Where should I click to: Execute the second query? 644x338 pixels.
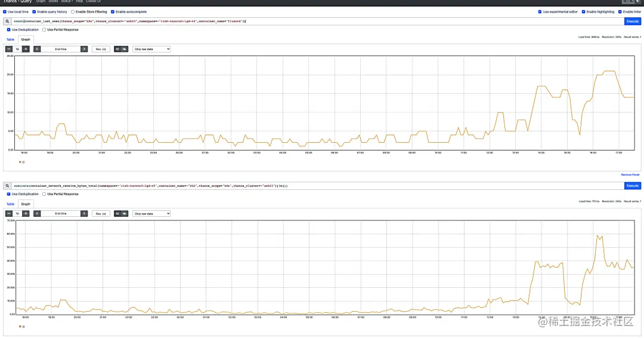point(633,186)
